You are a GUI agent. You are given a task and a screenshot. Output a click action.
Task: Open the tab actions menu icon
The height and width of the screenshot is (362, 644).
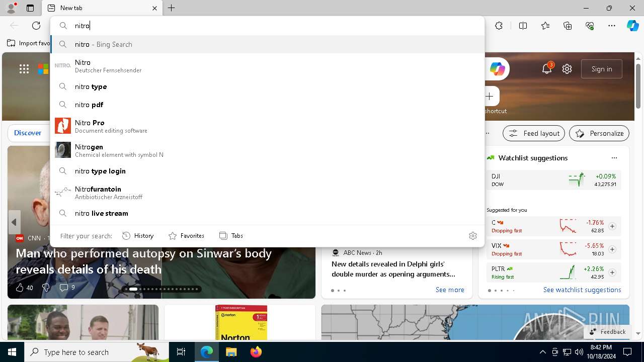tap(30, 8)
